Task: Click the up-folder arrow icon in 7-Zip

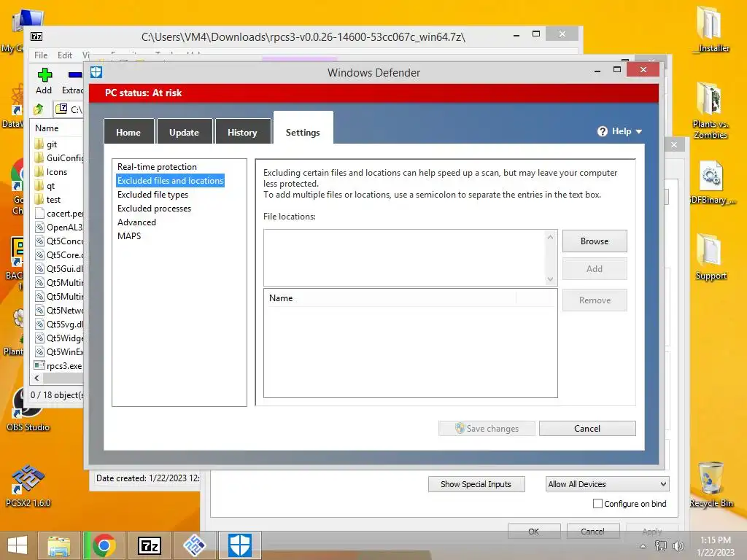Action: [39, 109]
